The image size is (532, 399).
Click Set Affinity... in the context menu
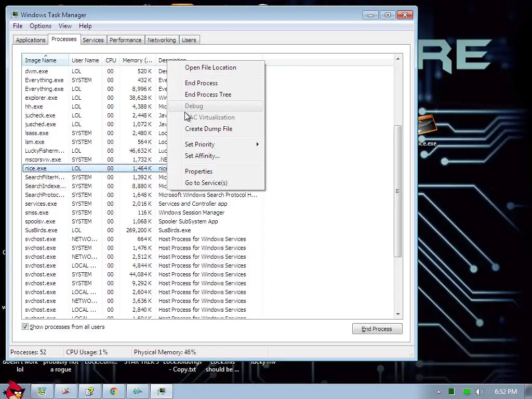point(202,156)
